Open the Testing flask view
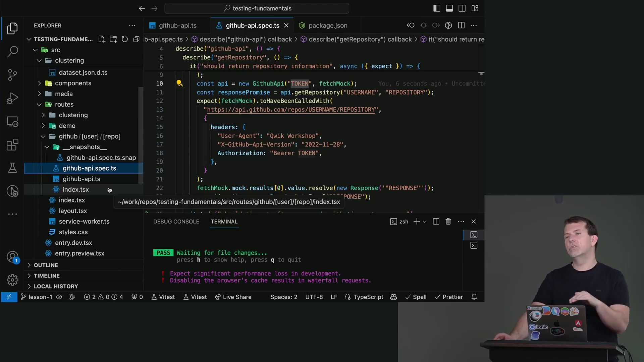Viewport: 644px width, 362px height. (x=12, y=168)
